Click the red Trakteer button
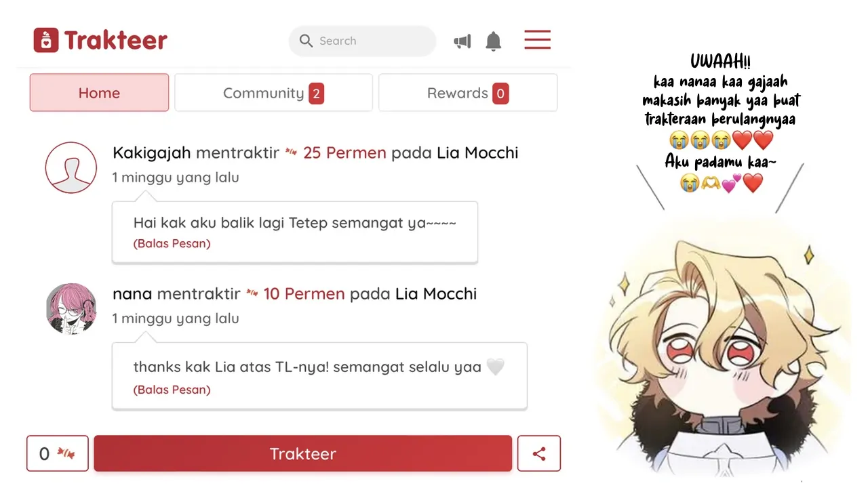 302,453
